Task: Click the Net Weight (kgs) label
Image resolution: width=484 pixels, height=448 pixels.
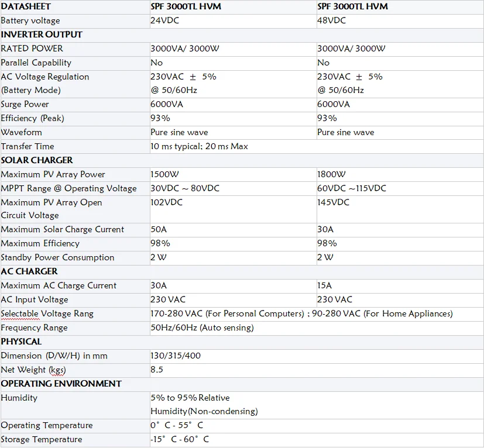Action: pos(33,370)
